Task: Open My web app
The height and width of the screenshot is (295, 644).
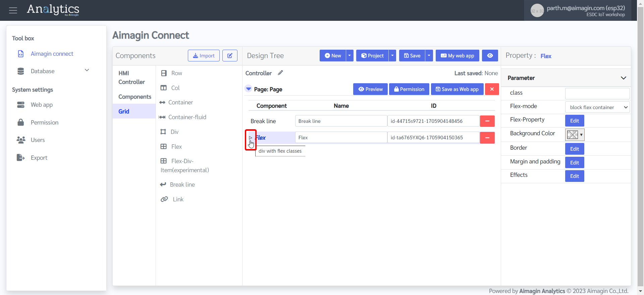Action: 458,56
